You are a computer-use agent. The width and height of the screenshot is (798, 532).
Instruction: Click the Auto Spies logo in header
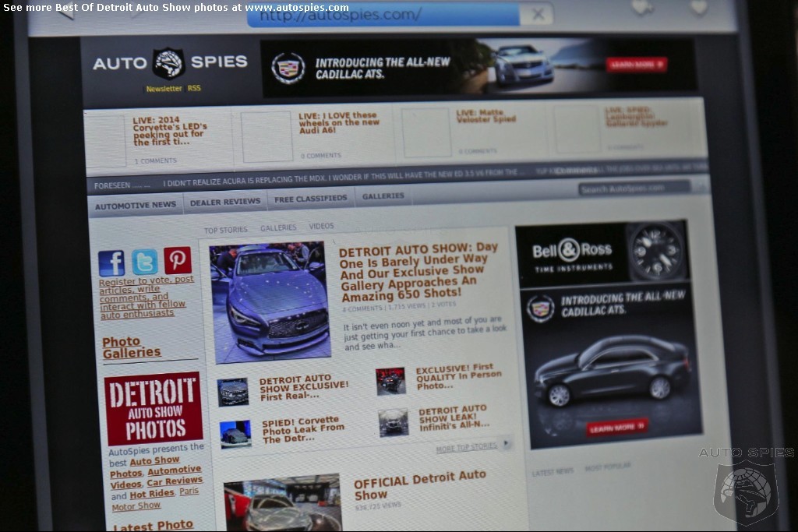[x=170, y=62]
